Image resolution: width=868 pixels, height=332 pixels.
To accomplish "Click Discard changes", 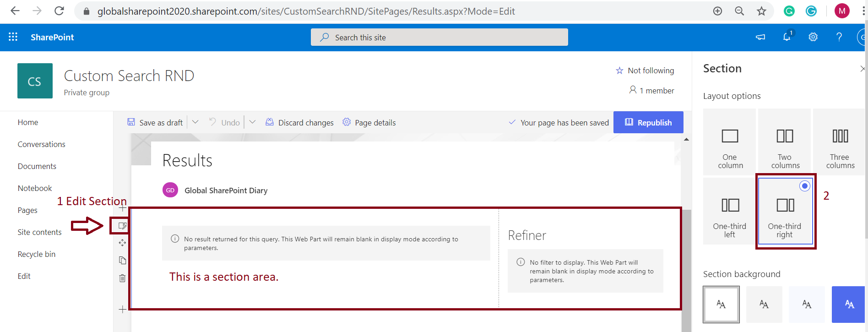I will coord(300,122).
